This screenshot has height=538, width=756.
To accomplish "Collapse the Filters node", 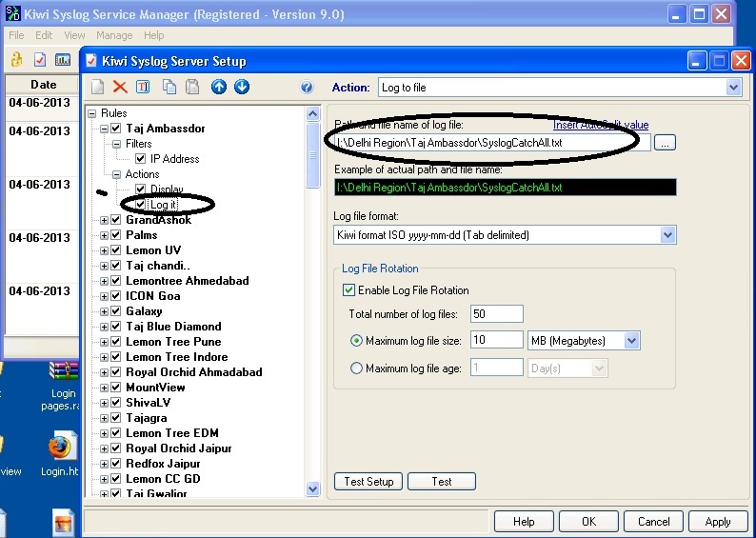I will click(116, 144).
